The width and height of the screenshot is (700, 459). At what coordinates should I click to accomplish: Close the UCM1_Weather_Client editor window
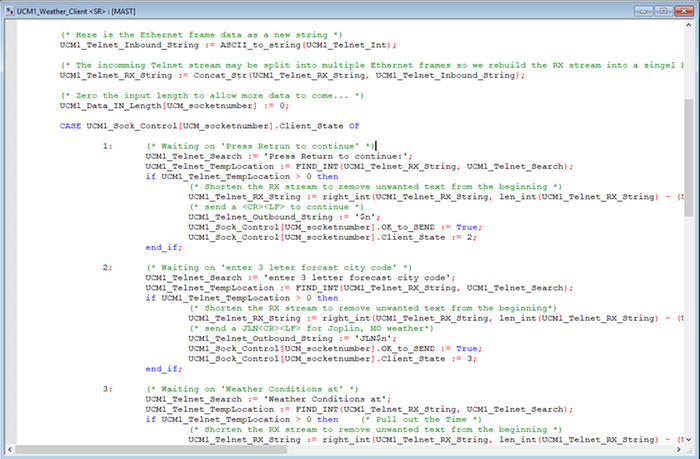tap(683, 11)
